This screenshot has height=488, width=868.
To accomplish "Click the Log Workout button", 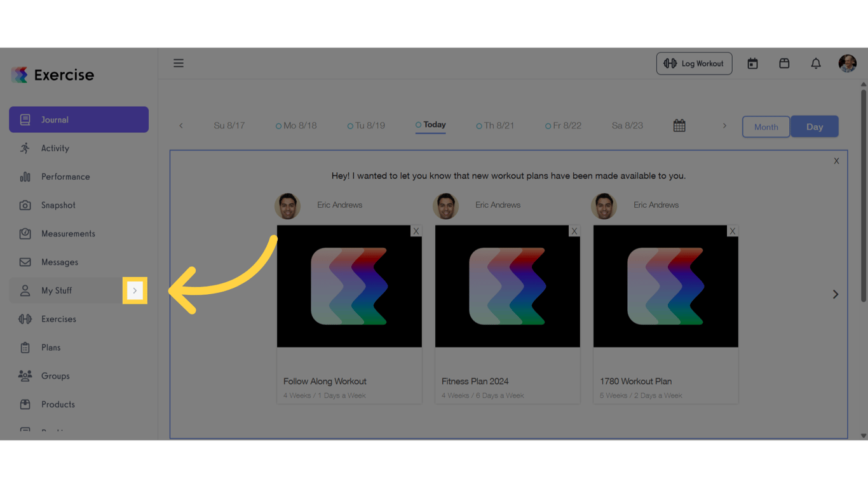I will (x=694, y=63).
